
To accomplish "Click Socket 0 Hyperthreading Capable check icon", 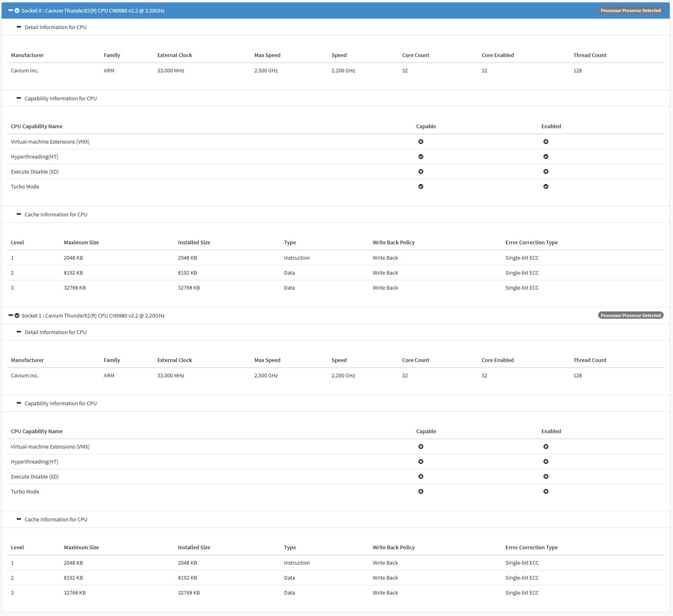I will (421, 157).
